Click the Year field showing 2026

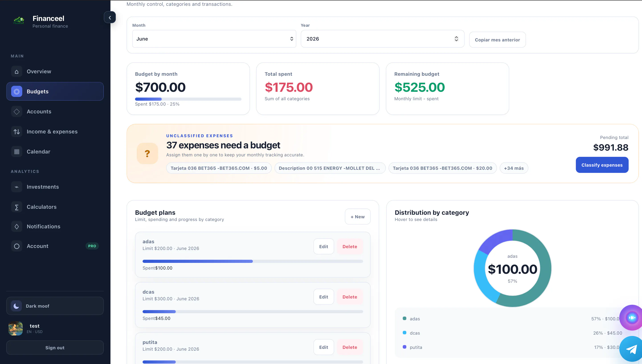click(x=383, y=39)
